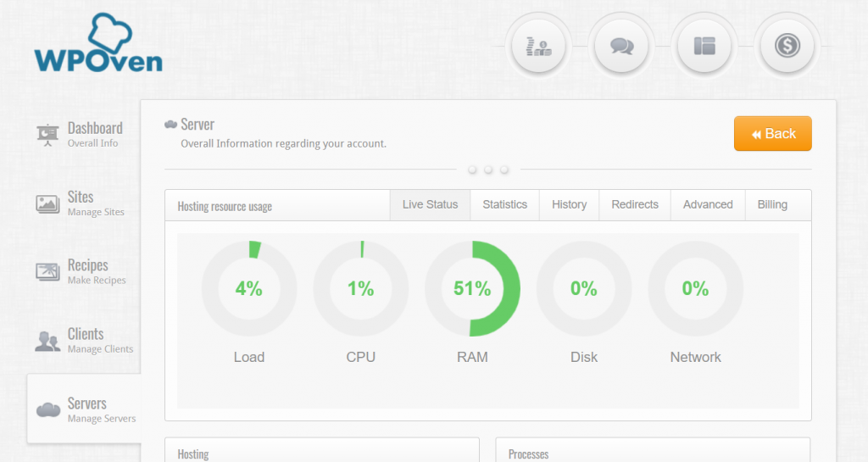868x462 pixels.
Task: Click the Load 4% gauge
Action: click(249, 288)
